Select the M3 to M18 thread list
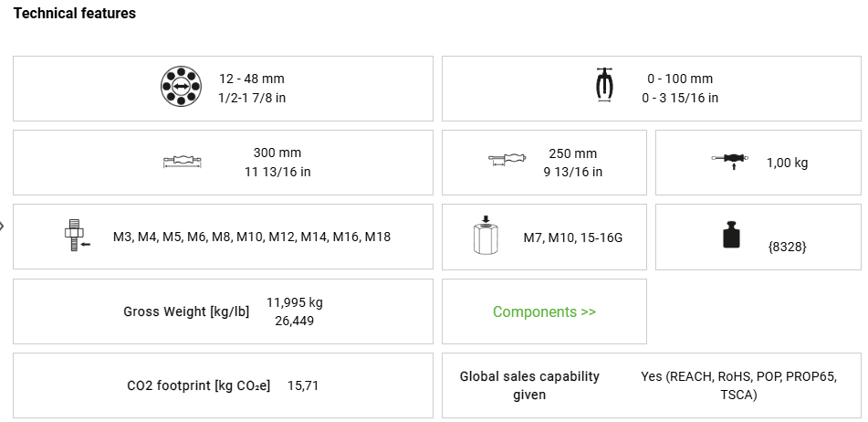868x422 pixels. [x=252, y=237]
